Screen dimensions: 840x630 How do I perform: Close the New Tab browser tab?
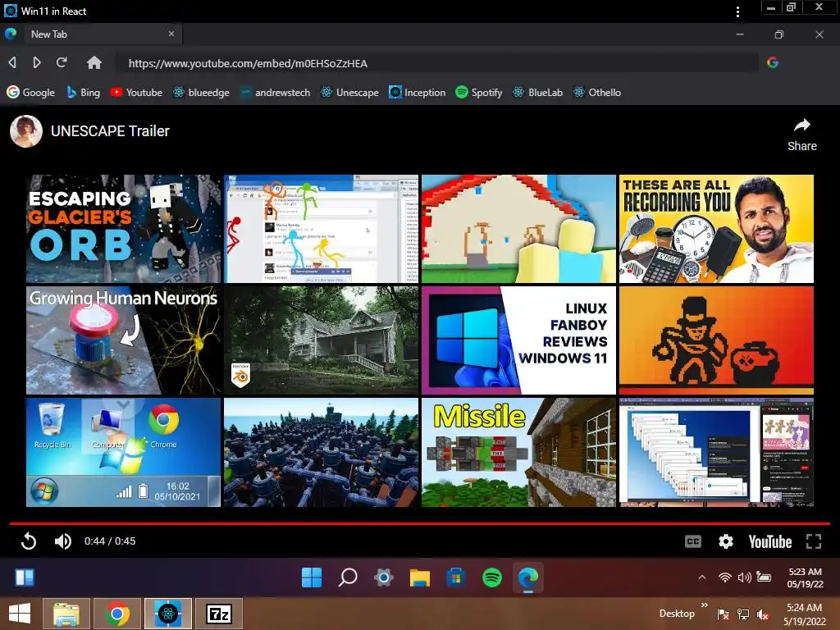point(171,34)
